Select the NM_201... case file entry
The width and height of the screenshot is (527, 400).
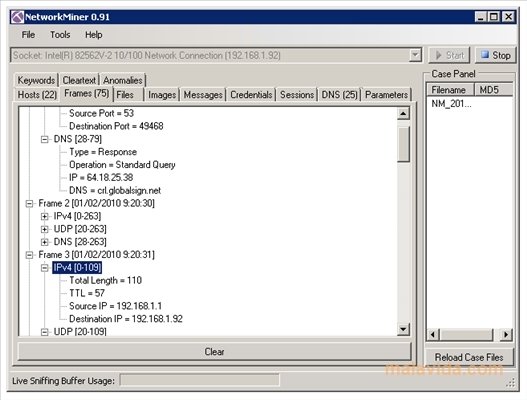[451, 104]
